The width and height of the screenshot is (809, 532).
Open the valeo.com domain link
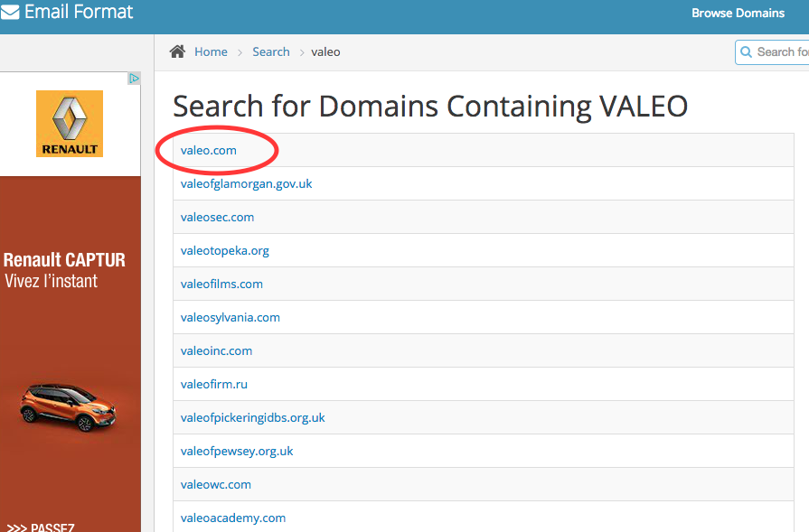click(x=209, y=150)
